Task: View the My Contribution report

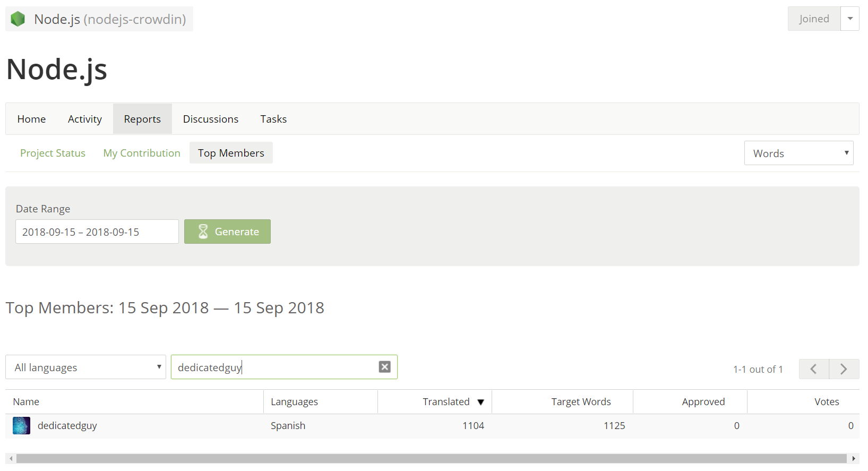Action: click(142, 153)
